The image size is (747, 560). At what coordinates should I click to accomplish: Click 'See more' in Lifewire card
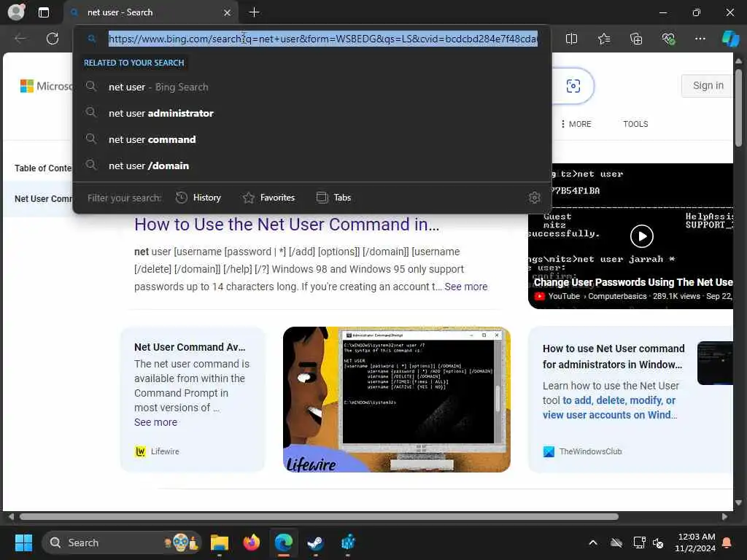156,422
